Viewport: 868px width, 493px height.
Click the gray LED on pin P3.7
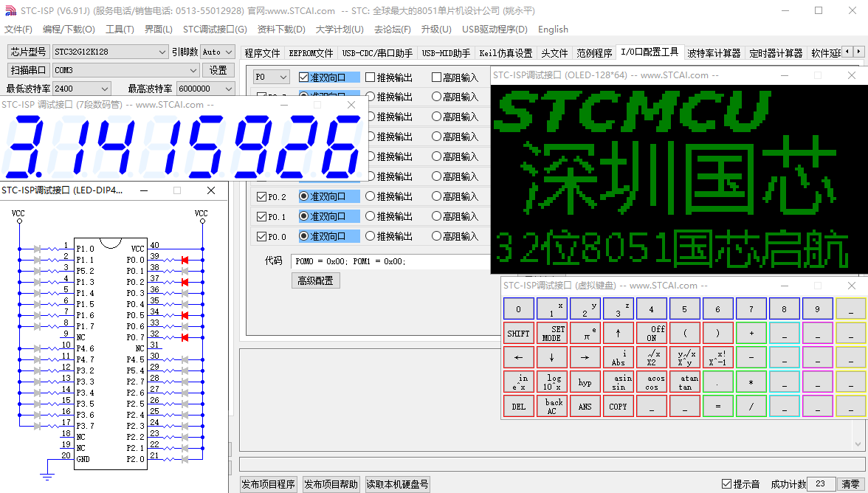37,426
